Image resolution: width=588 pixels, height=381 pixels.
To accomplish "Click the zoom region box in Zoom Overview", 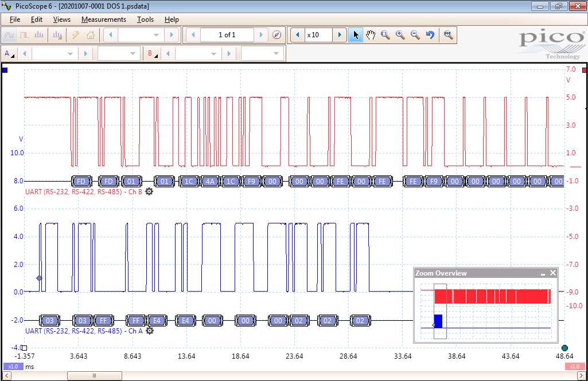I will [x=440, y=311].
